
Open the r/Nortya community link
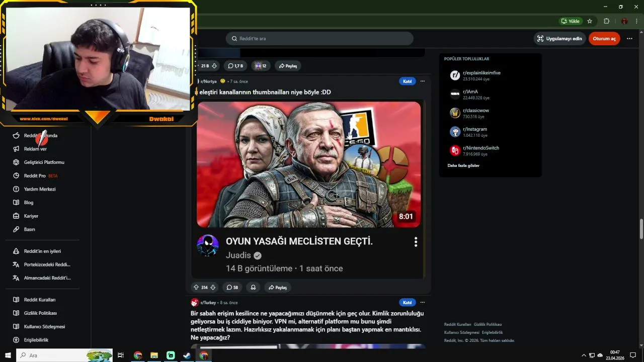point(208,81)
